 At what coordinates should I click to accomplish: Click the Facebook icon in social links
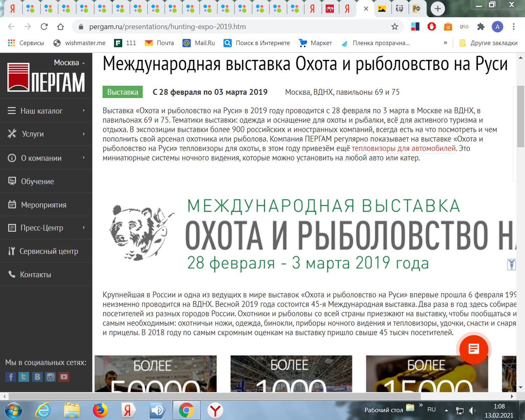[x=10, y=377]
